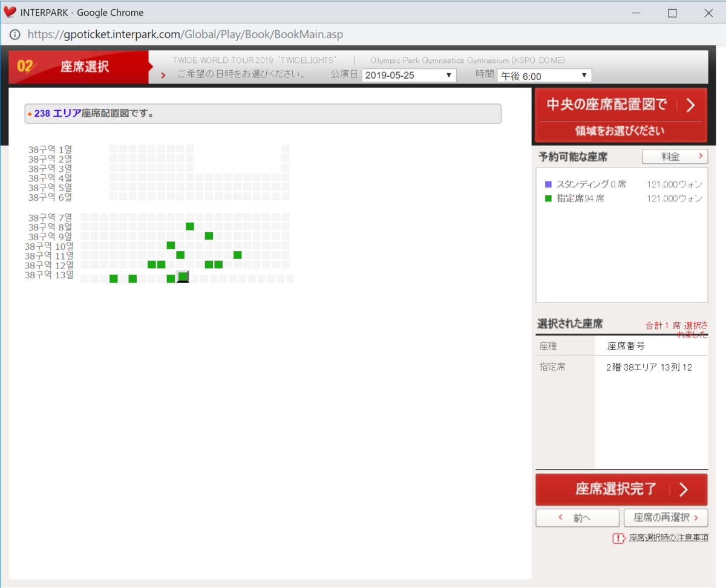Open the 公演日 date dropdown 2019-05-25

[409, 76]
